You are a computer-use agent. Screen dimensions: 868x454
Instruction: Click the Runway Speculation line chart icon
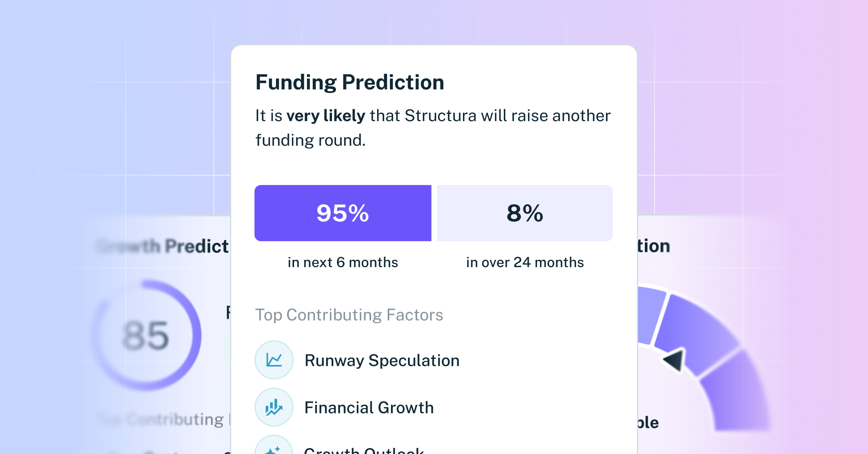(x=274, y=360)
